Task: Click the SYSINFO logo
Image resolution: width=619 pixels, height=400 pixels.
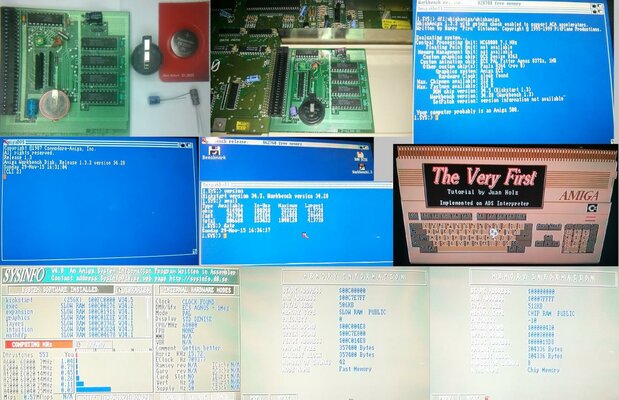Action: [22, 273]
